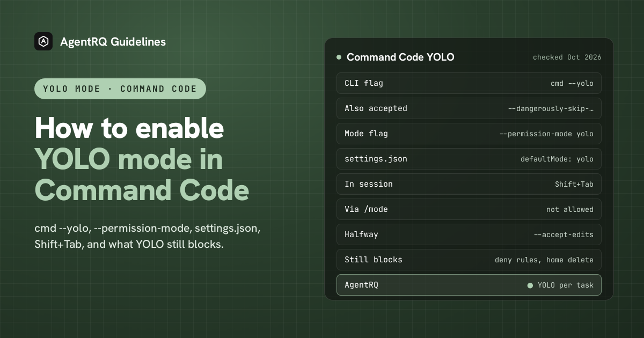Select the Mode flag row label
Image resolution: width=644 pixels, height=338 pixels.
(x=366, y=134)
